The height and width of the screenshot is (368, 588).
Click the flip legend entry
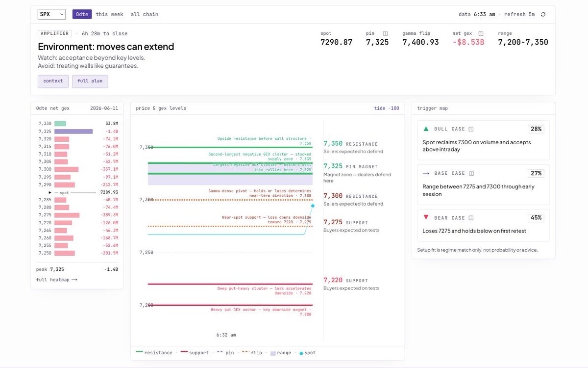[252, 353]
